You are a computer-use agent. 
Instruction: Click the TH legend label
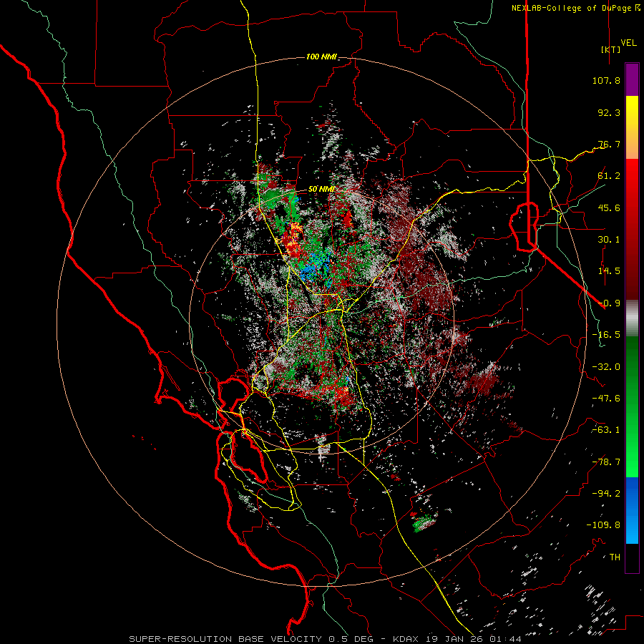pyautogui.click(x=615, y=557)
